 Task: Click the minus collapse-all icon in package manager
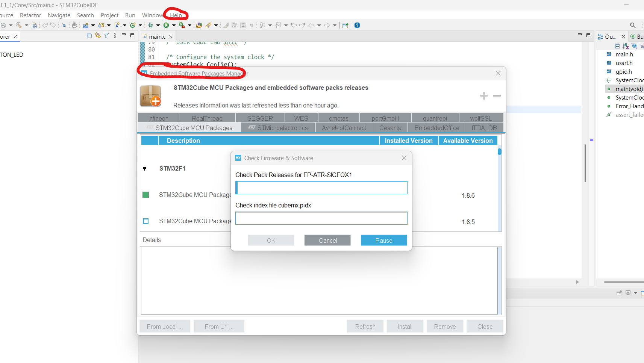pos(497,96)
